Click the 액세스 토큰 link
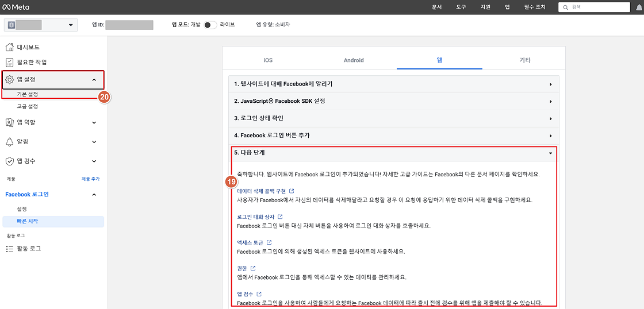The height and width of the screenshot is (309, 644). pyautogui.click(x=250, y=242)
